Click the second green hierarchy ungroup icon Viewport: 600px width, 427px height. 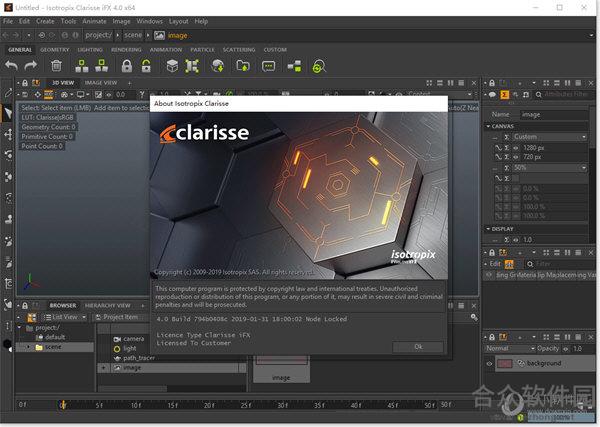[101, 66]
